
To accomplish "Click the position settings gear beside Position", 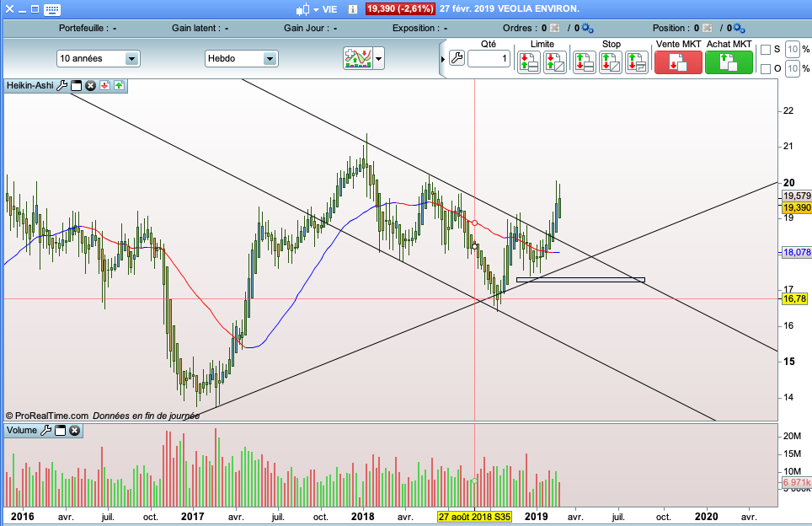I will coord(740,28).
